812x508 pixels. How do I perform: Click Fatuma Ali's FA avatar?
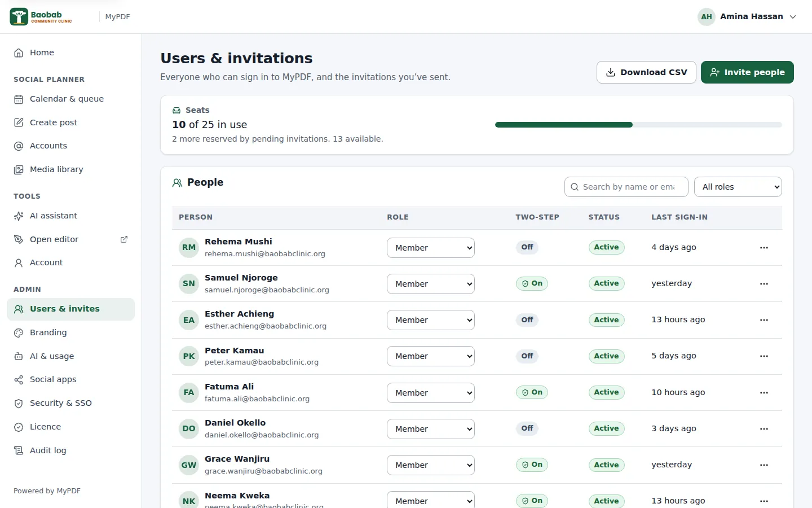[x=189, y=392]
